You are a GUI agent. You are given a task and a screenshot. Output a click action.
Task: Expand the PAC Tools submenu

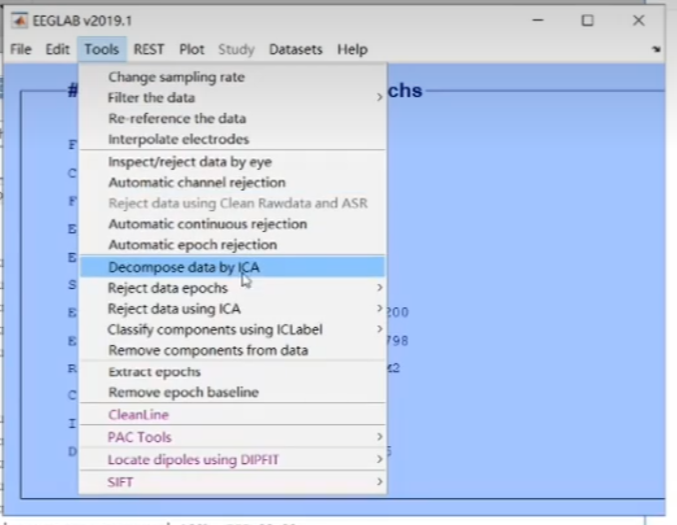click(x=379, y=437)
